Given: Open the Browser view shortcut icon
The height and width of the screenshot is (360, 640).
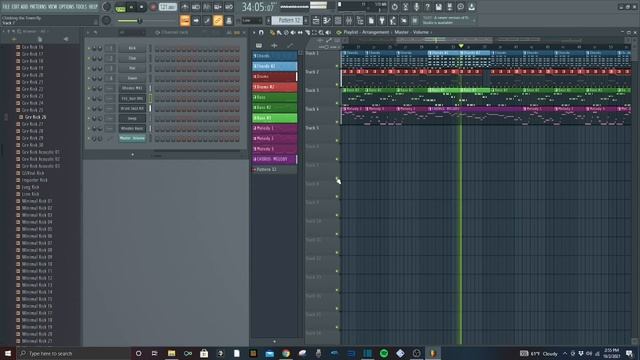Looking at the screenshot, I should 360,20.
